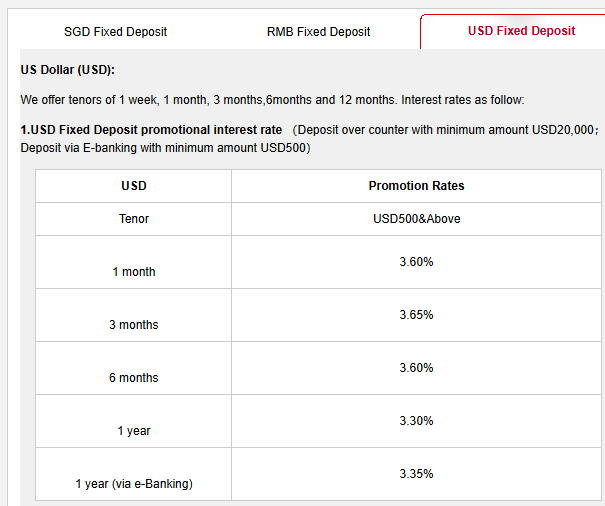Click the 3.60% rate for 6 months
This screenshot has height=506, width=605.
[x=416, y=368]
